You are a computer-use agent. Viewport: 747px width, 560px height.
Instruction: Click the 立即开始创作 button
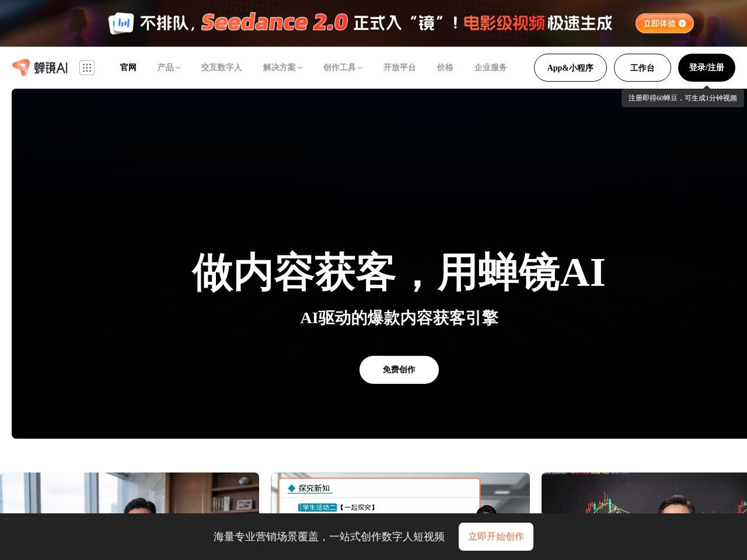(496, 537)
